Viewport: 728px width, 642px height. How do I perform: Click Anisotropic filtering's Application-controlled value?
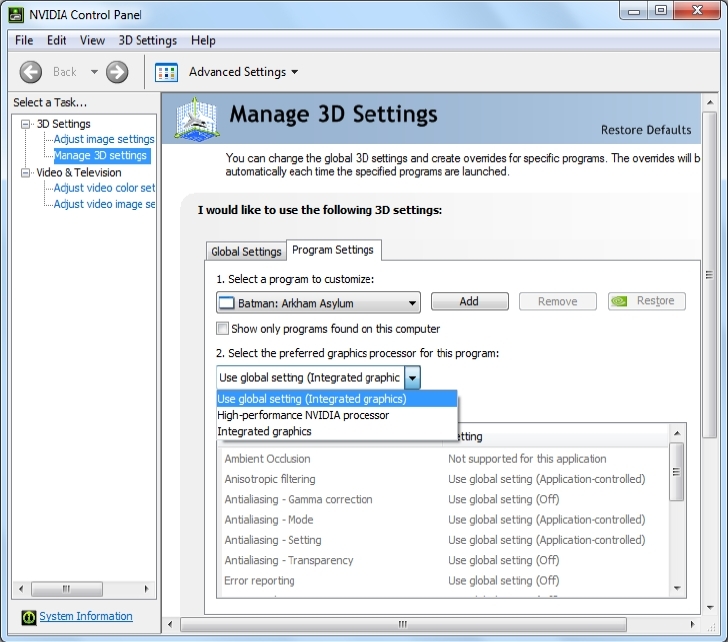pos(546,479)
